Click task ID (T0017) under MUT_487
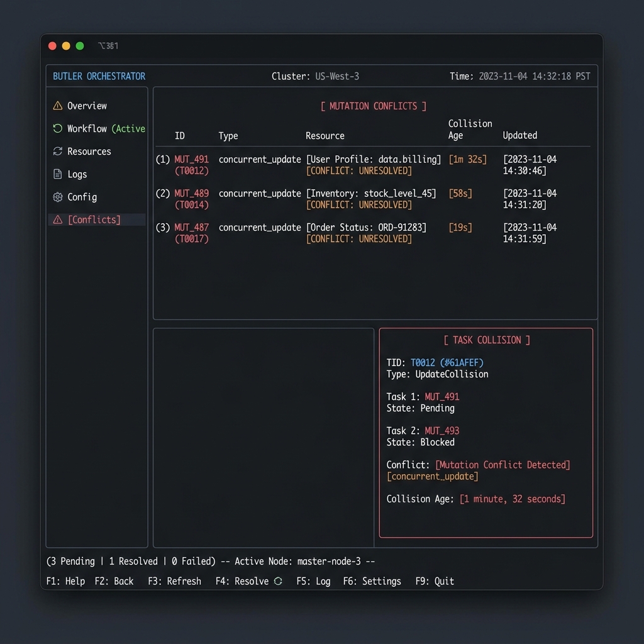The width and height of the screenshot is (644, 644). point(192,238)
